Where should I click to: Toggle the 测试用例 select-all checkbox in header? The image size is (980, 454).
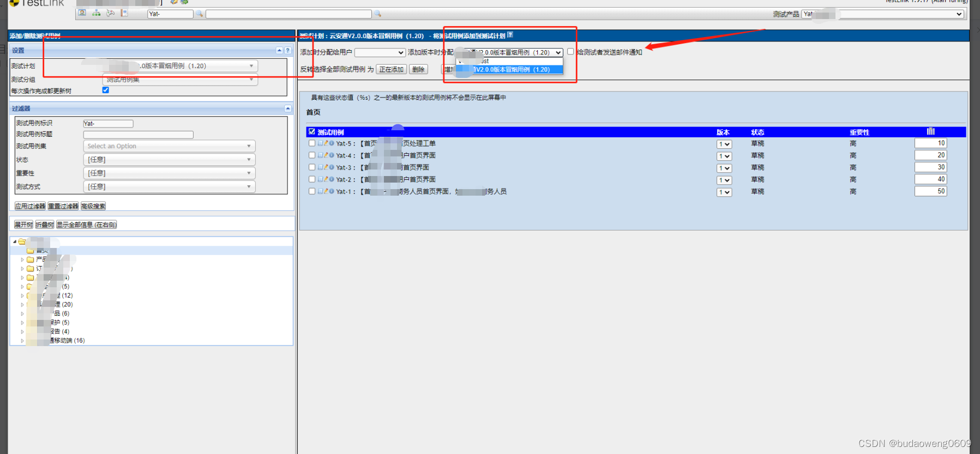[x=312, y=131]
